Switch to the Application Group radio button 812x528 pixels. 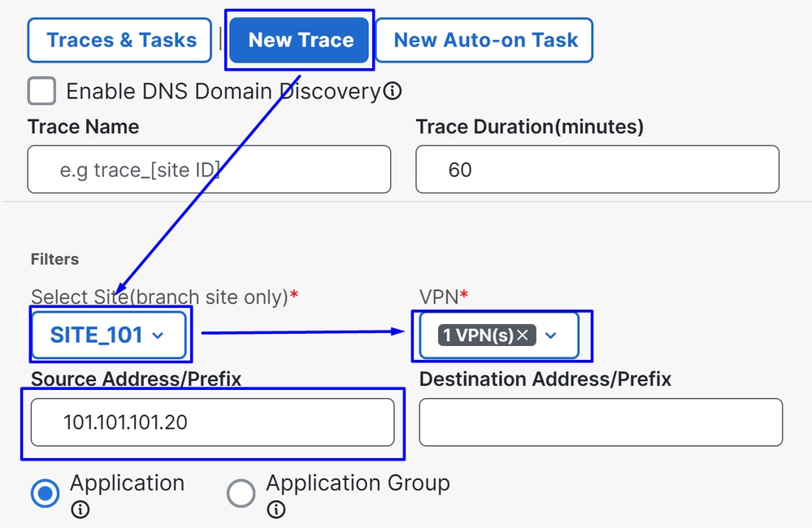[x=241, y=493]
